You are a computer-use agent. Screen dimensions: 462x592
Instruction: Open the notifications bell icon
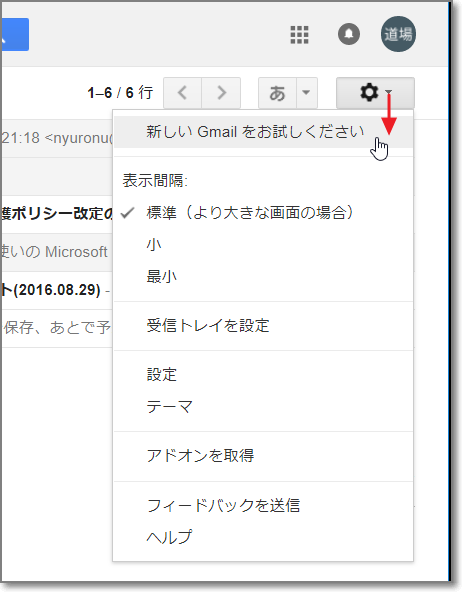[348, 34]
